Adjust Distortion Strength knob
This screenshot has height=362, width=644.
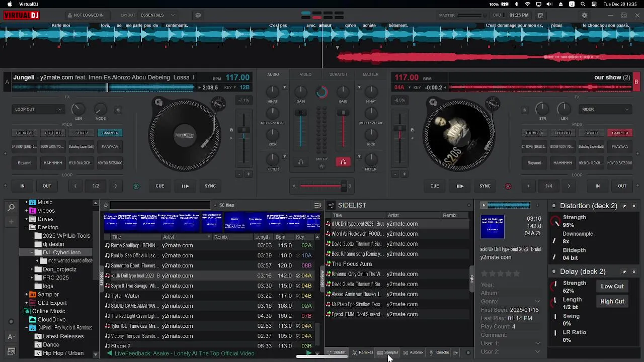click(555, 221)
